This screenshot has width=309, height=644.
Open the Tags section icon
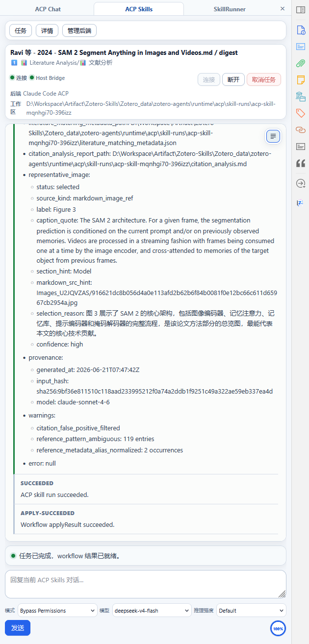coord(301,113)
